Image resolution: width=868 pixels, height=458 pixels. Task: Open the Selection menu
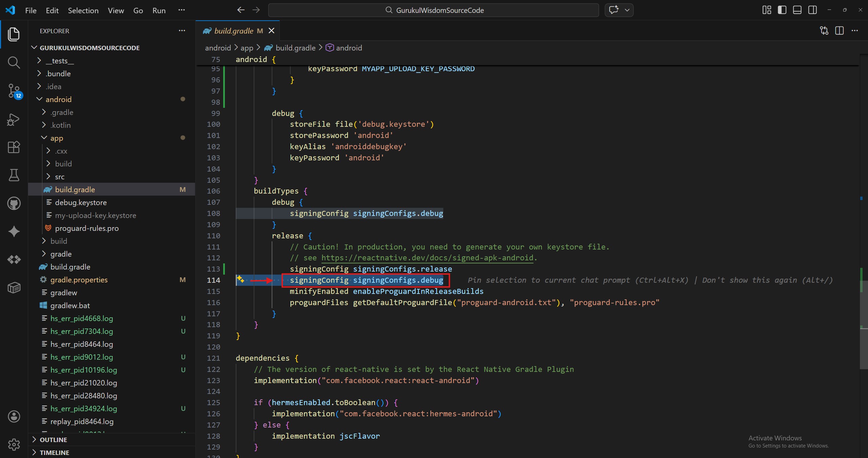[x=83, y=11]
